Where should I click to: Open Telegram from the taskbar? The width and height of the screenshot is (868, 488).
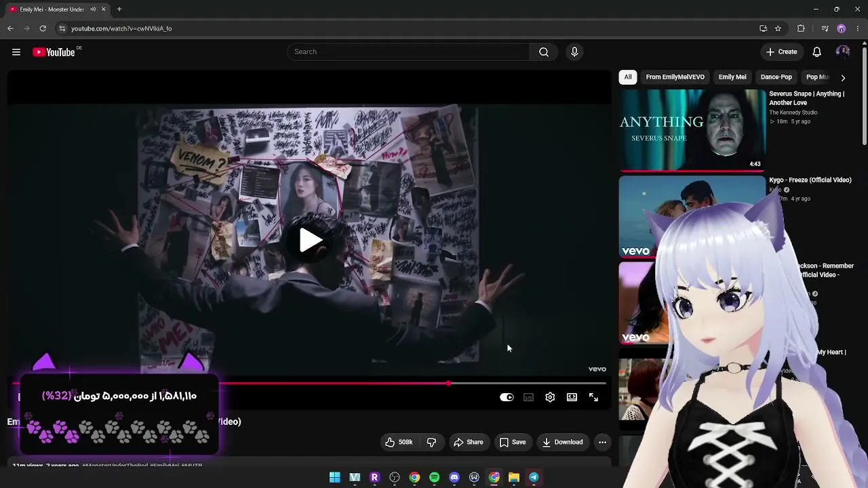[534, 477]
